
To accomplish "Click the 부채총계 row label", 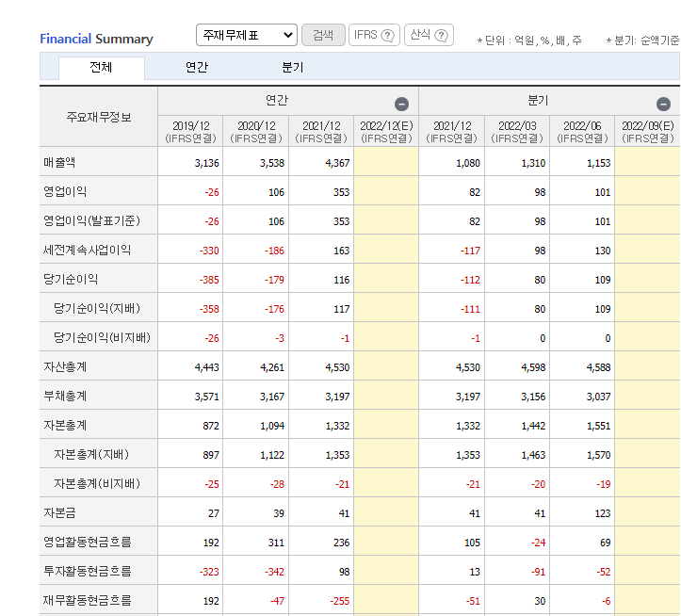I will (65, 396).
